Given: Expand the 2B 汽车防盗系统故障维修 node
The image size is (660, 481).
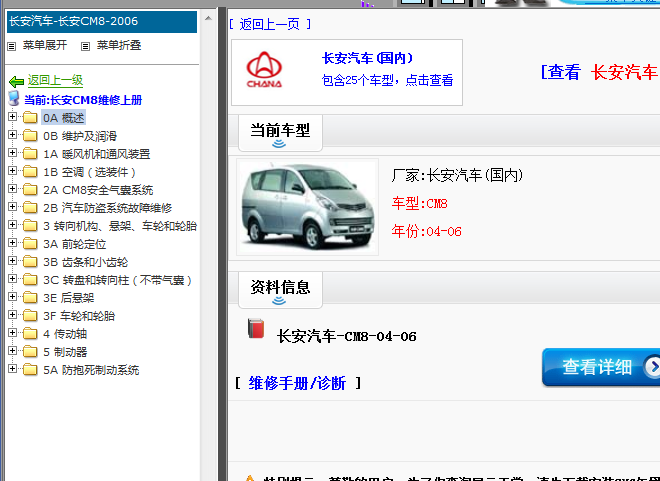Looking at the screenshot, I should (13, 207).
